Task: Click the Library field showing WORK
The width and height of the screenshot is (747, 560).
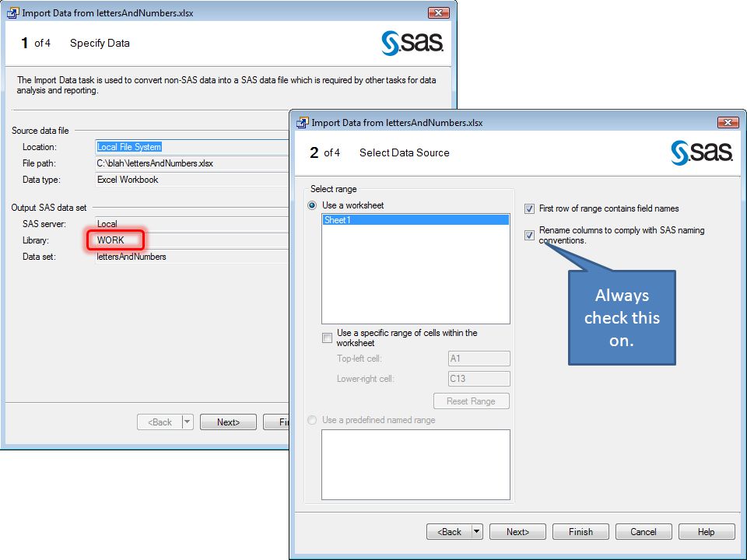Action: tap(192, 240)
